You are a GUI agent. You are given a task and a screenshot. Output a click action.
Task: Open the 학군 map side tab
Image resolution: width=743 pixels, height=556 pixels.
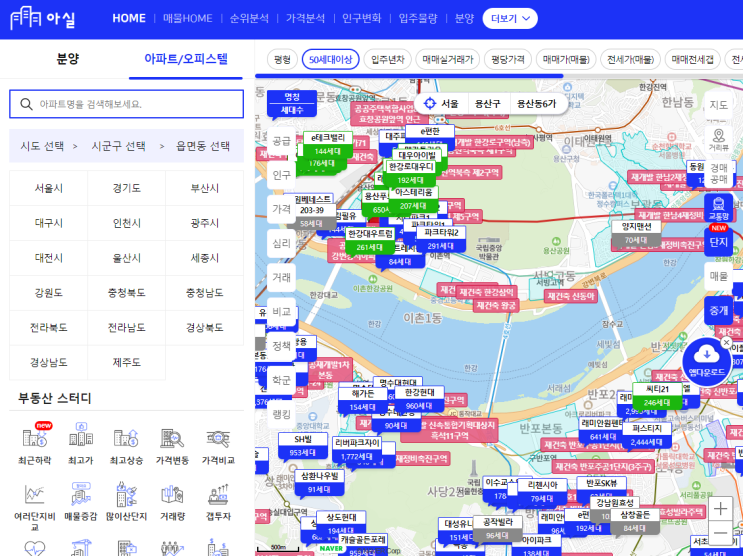tap(281, 380)
